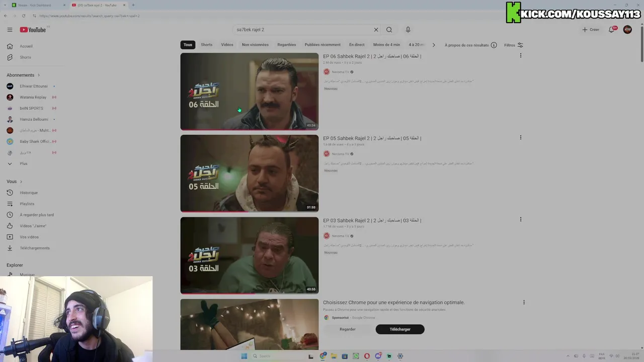Select the Non visionnées filter chip
Screen dimensions: 644x362
click(255, 45)
